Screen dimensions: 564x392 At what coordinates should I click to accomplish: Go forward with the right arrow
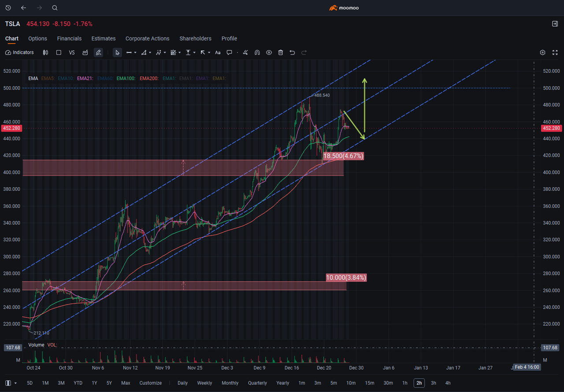pyautogui.click(x=39, y=8)
